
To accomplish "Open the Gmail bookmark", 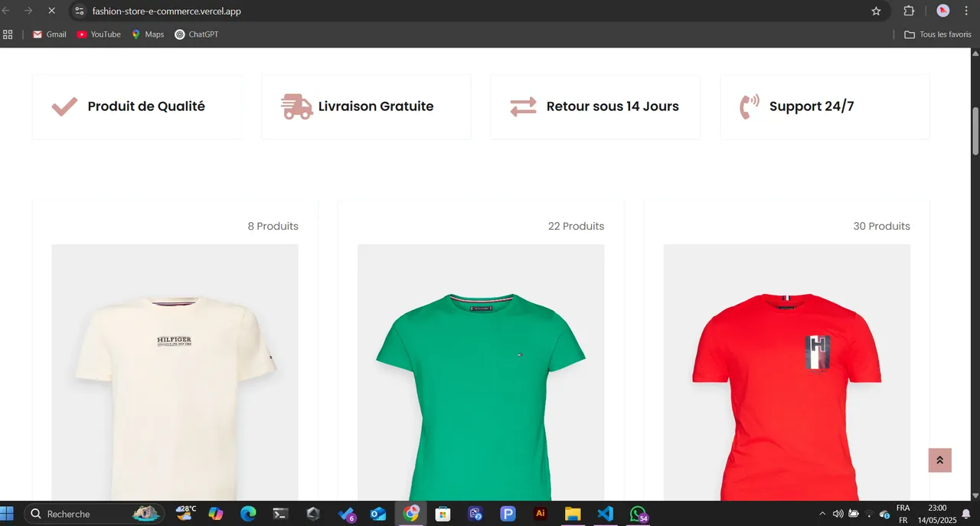I will point(50,34).
